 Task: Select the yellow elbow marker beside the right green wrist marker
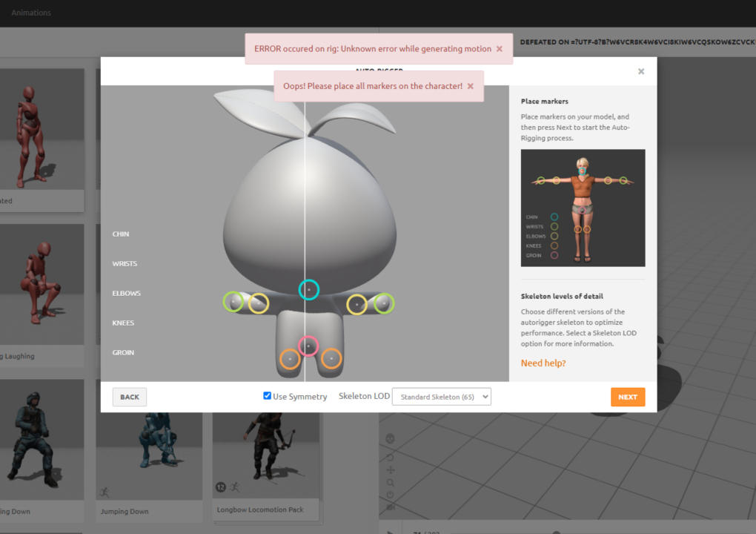357,304
